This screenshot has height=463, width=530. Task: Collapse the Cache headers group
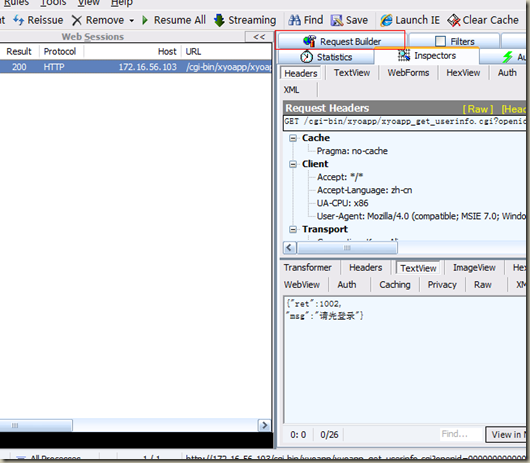(x=293, y=138)
